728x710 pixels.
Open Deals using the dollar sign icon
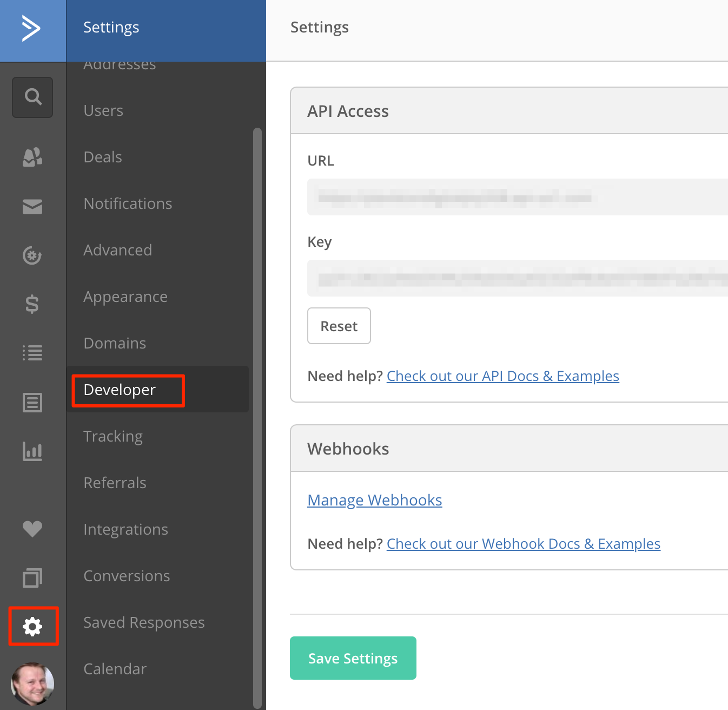click(x=32, y=304)
